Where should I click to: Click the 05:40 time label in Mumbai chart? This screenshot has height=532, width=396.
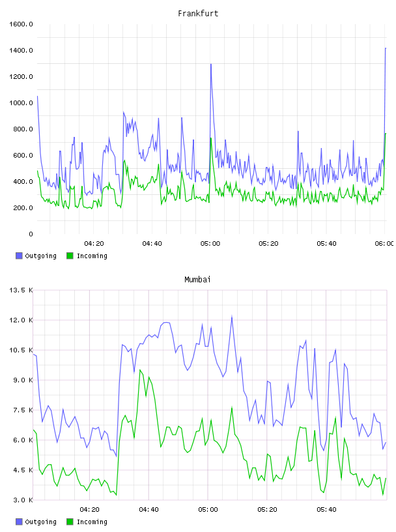(326, 510)
